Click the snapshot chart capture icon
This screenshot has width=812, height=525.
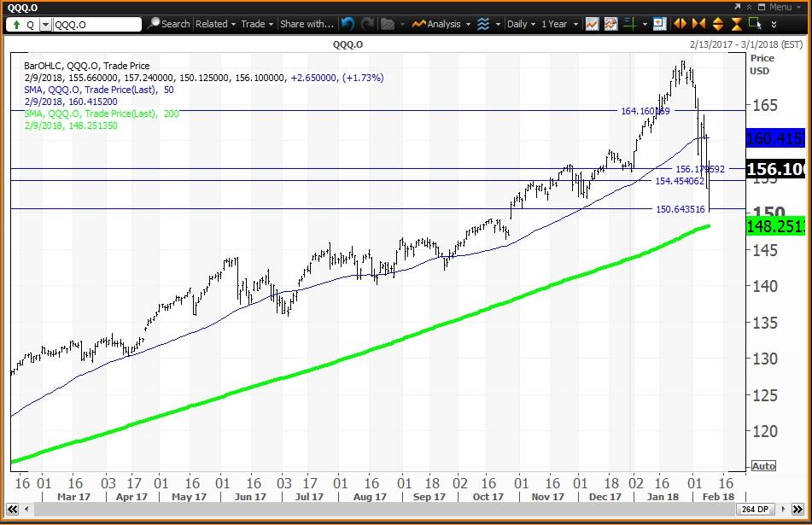(611, 24)
